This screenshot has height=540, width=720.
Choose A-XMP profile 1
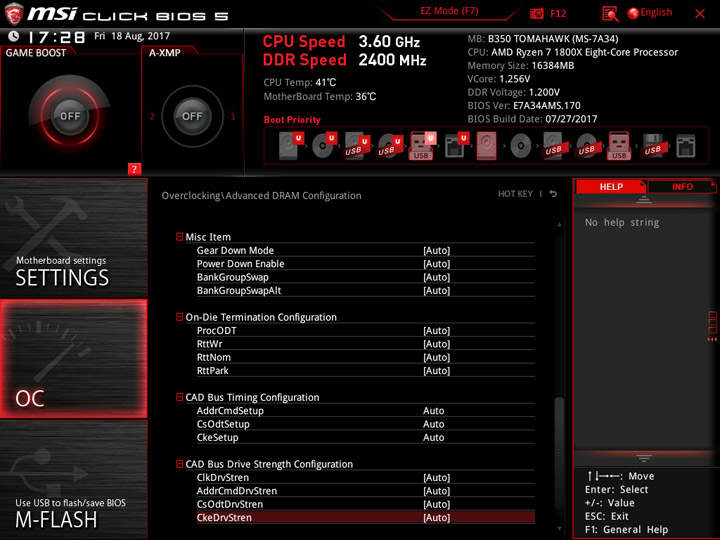[233, 116]
